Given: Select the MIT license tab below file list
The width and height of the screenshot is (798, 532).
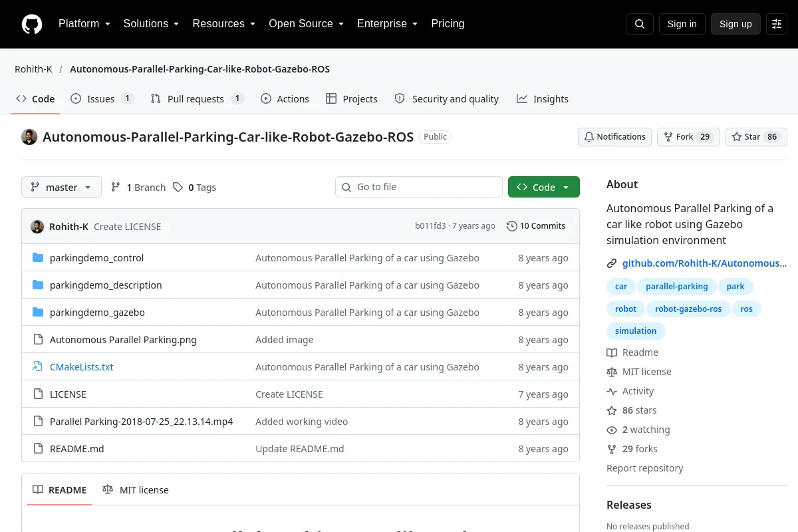Looking at the screenshot, I should pyautogui.click(x=136, y=490).
